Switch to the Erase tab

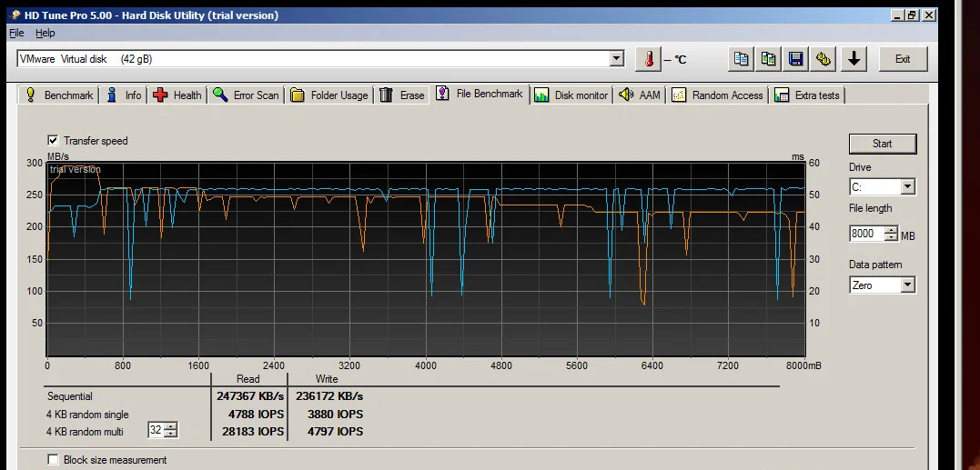[402, 95]
